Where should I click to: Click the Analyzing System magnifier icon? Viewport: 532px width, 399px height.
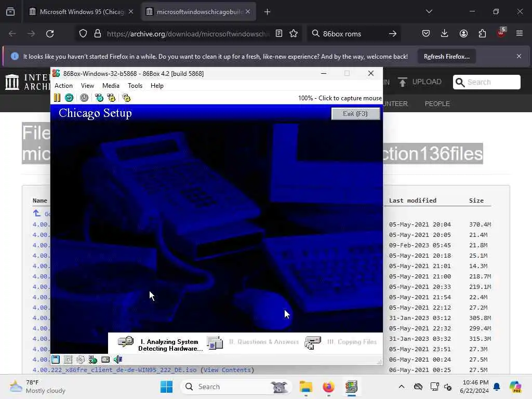(x=126, y=342)
